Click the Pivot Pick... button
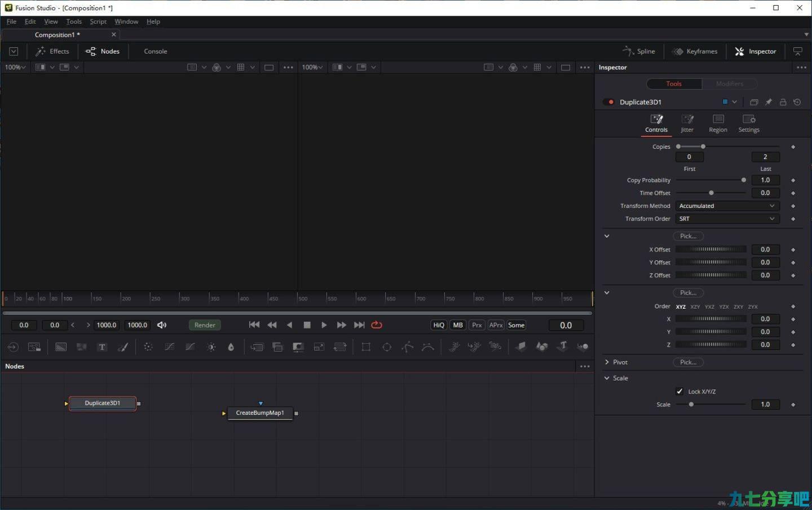 click(x=688, y=362)
